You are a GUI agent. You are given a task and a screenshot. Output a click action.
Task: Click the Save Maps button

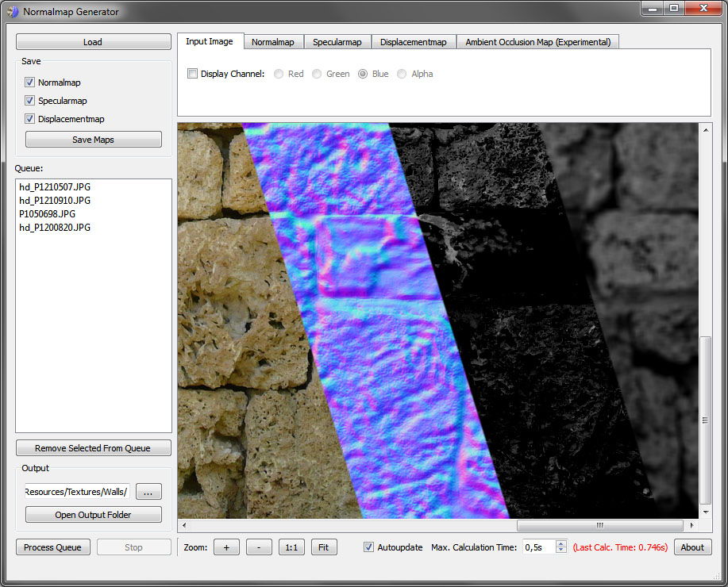pyautogui.click(x=94, y=139)
